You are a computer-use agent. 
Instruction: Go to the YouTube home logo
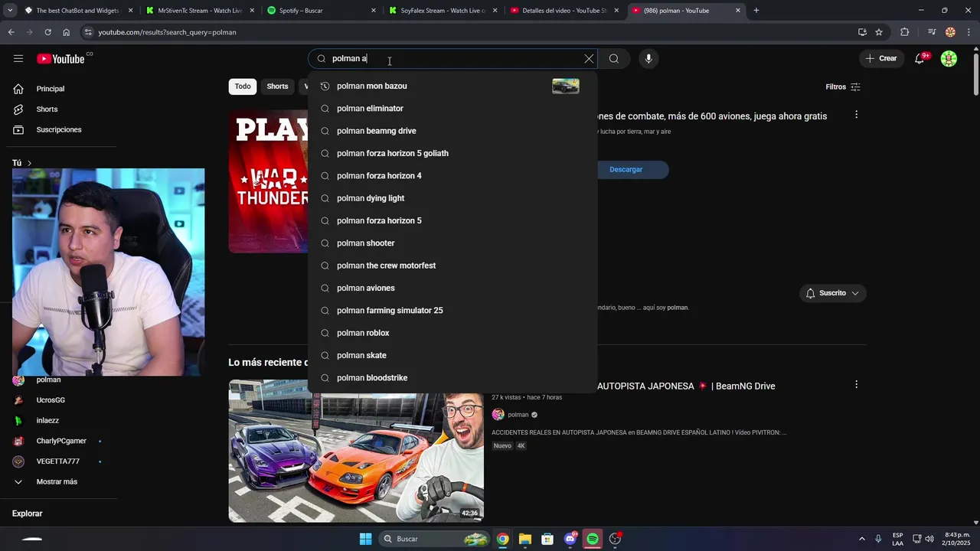click(60, 59)
